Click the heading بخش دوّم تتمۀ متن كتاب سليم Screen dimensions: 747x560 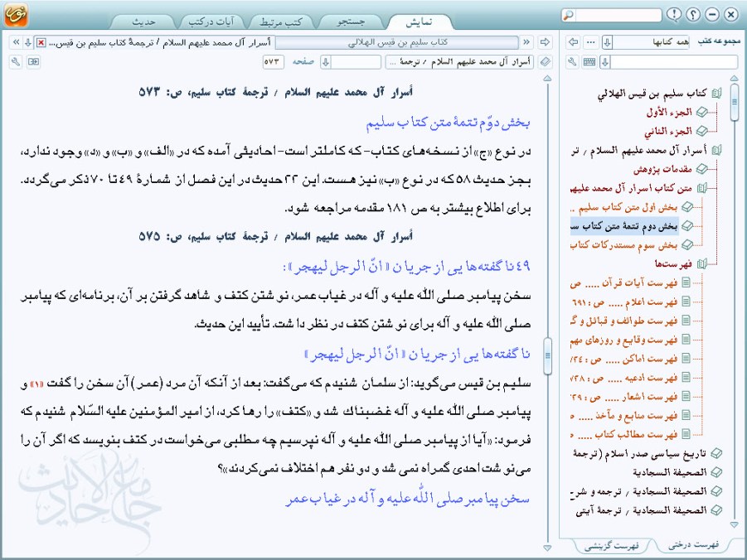coord(448,123)
